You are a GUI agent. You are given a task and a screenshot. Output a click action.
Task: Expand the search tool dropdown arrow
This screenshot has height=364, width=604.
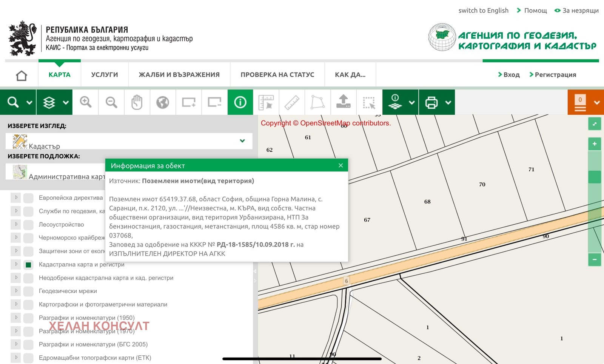29,102
